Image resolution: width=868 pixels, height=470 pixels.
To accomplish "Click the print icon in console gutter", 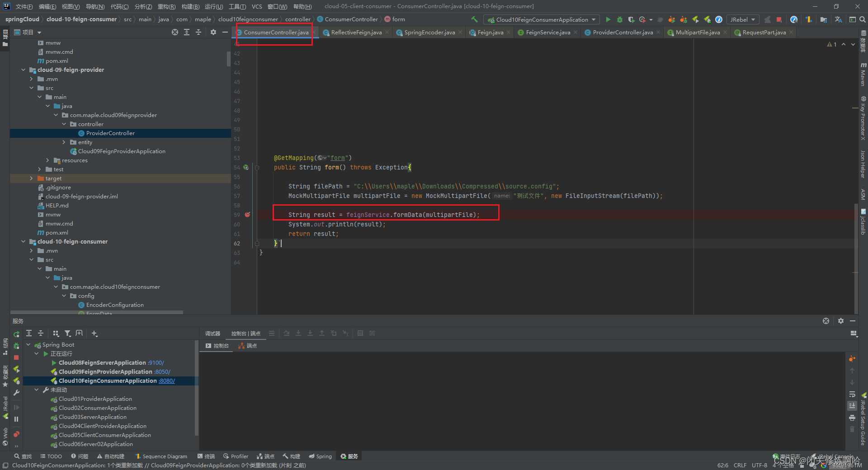I will [x=852, y=418].
